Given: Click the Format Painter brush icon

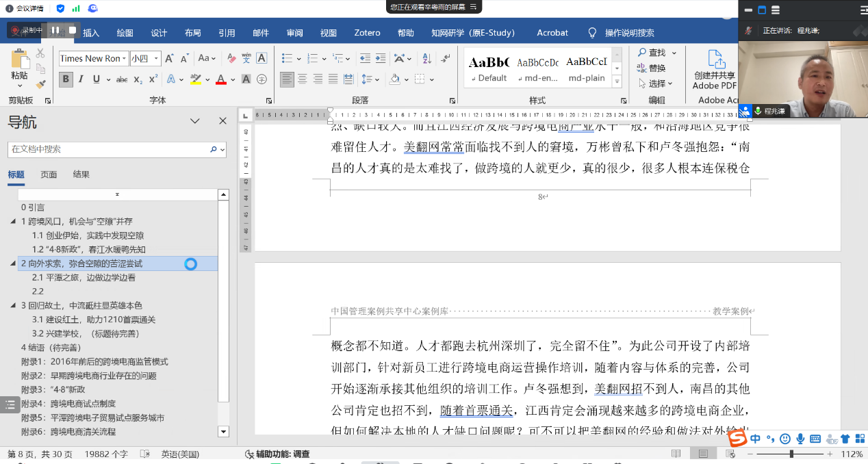Looking at the screenshot, I should (40, 85).
